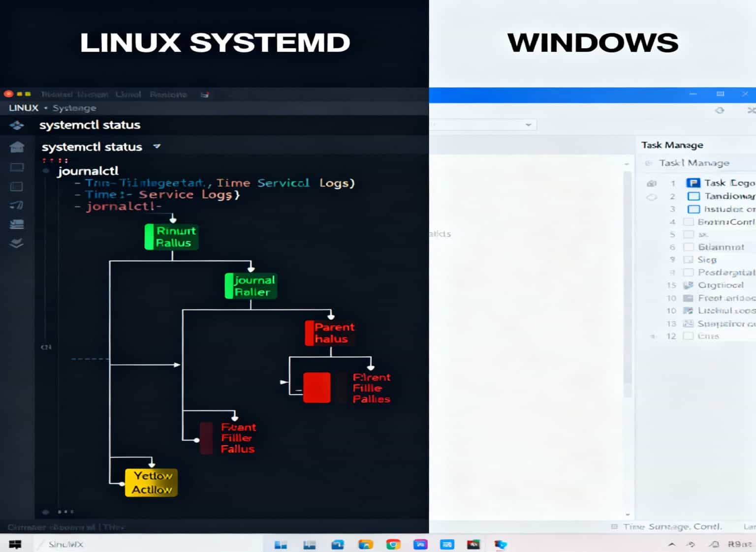Click the taskbar search box
The width and height of the screenshot is (756, 552).
point(149,544)
